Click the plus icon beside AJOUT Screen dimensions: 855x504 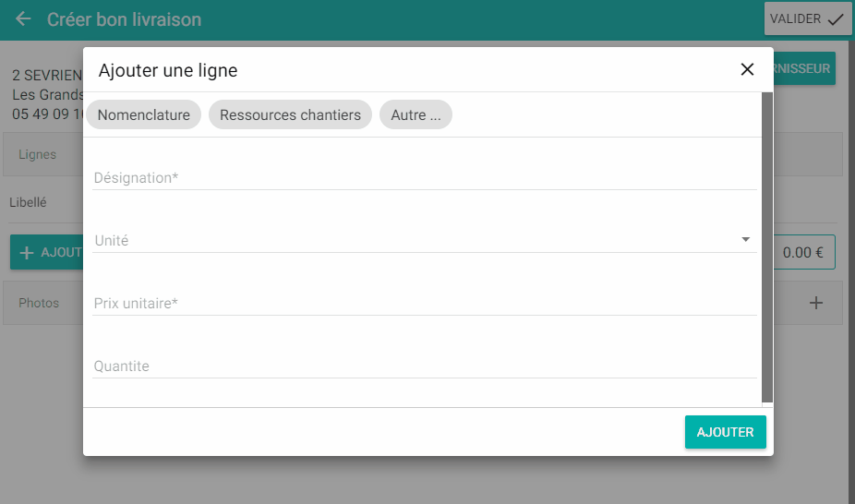coord(27,253)
